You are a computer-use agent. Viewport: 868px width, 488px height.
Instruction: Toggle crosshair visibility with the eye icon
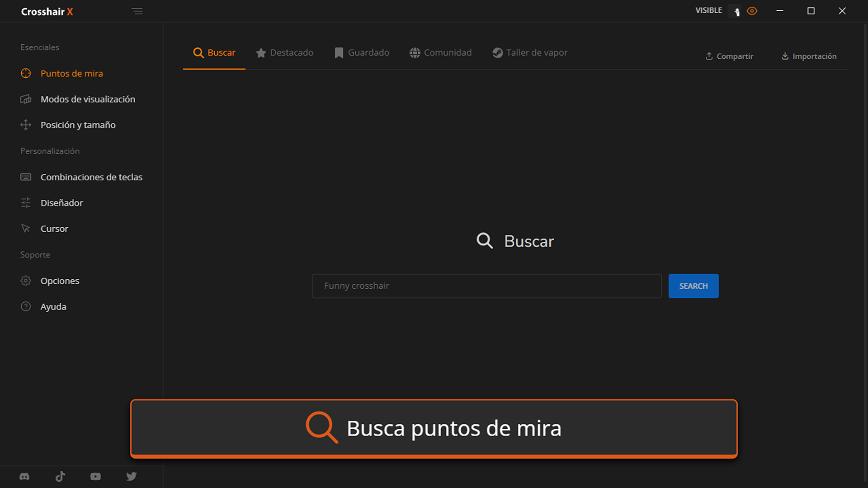(x=752, y=11)
